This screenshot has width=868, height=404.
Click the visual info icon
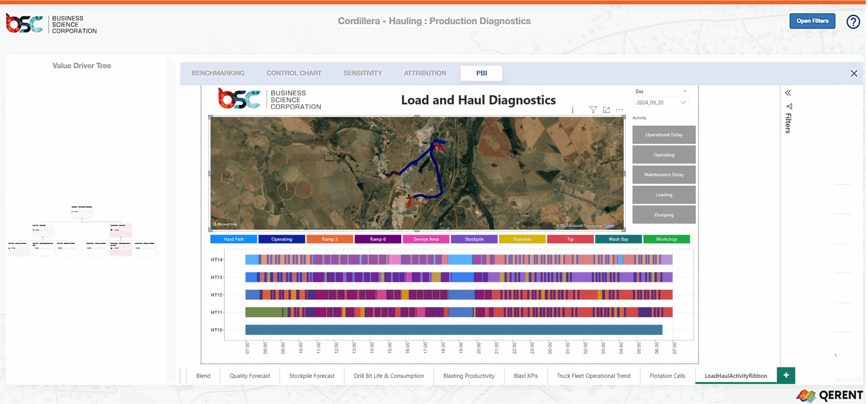point(572,110)
